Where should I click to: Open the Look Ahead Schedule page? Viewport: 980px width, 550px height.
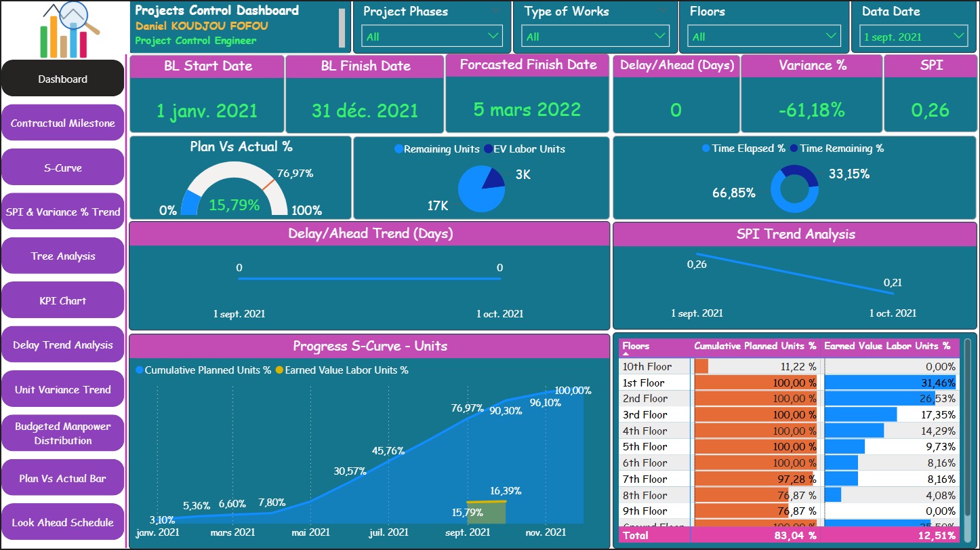coord(63,522)
